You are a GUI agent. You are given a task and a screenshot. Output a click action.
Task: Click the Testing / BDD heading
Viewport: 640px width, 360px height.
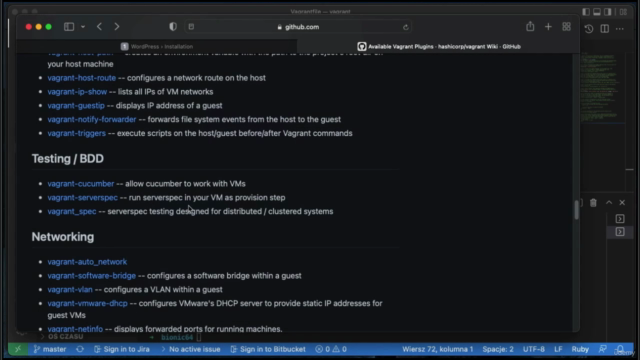tap(68, 159)
